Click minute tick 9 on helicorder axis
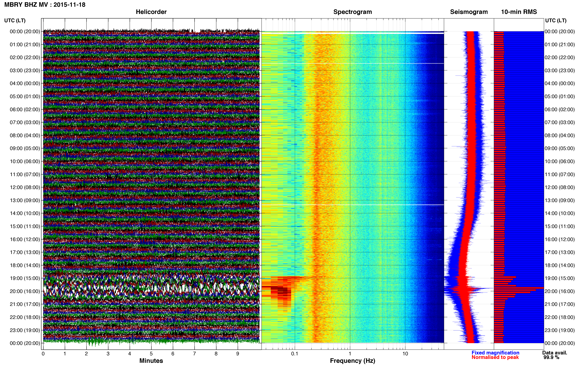 coord(238,354)
